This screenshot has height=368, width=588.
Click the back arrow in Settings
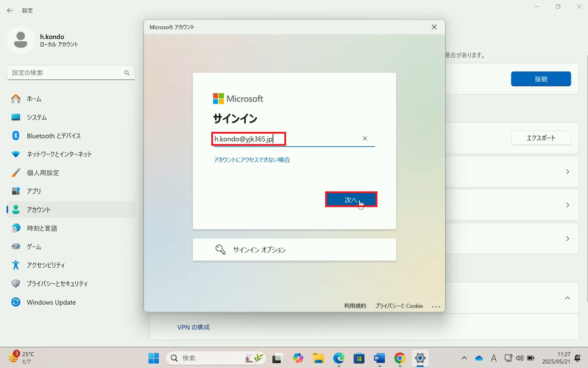(10, 10)
